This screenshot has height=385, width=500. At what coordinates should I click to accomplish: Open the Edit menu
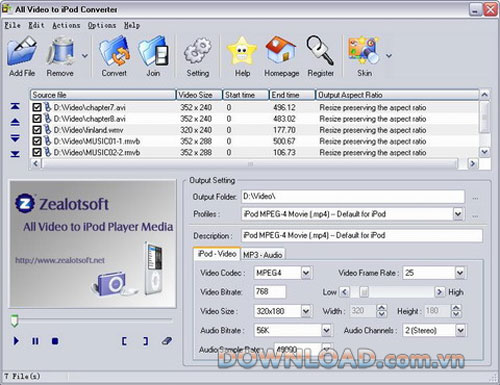pos(36,25)
